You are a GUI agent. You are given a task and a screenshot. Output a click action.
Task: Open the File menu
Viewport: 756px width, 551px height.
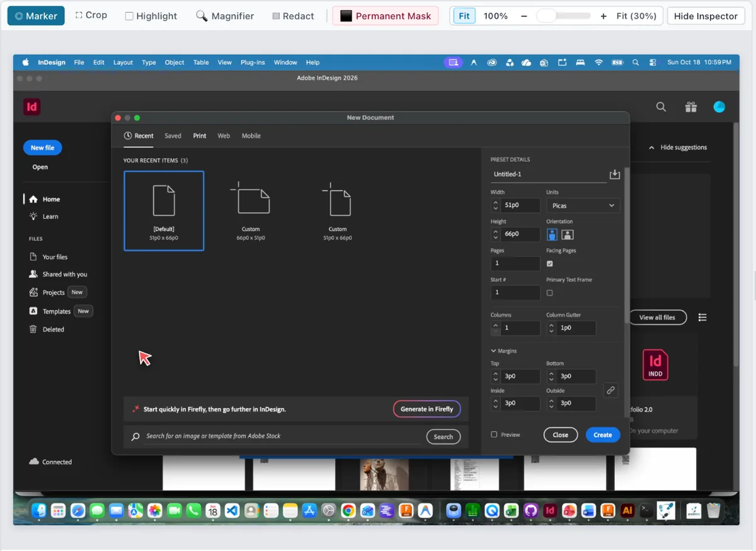coord(79,62)
